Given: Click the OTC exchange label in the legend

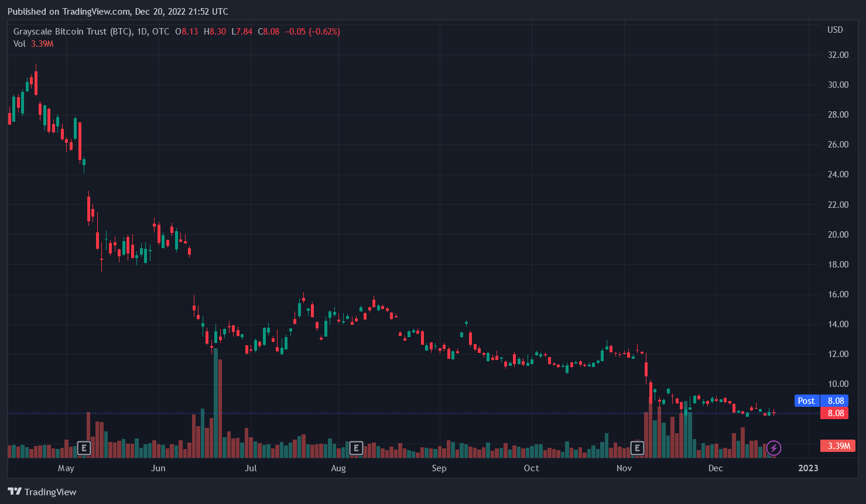Looking at the screenshot, I should point(160,32).
